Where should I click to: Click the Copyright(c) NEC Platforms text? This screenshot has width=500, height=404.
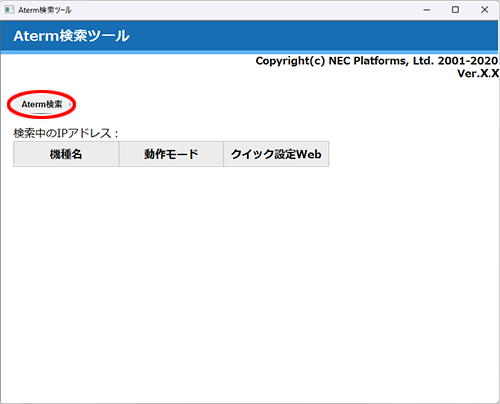(377, 61)
